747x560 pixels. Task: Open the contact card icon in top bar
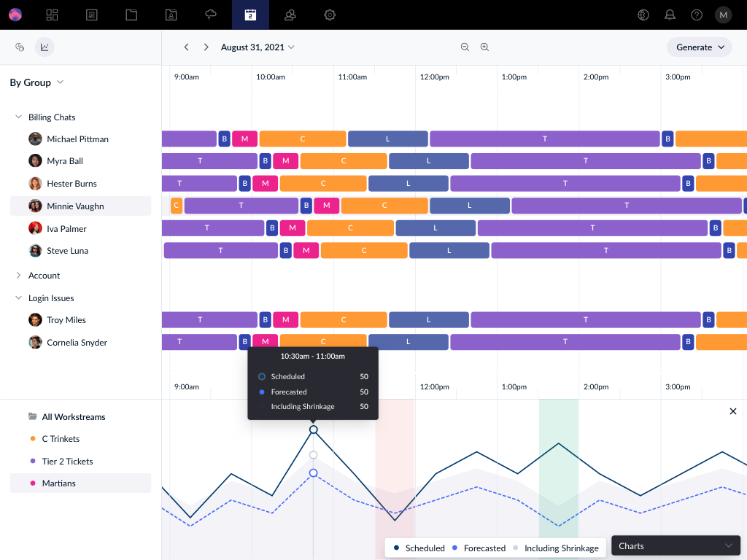[x=171, y=15]
